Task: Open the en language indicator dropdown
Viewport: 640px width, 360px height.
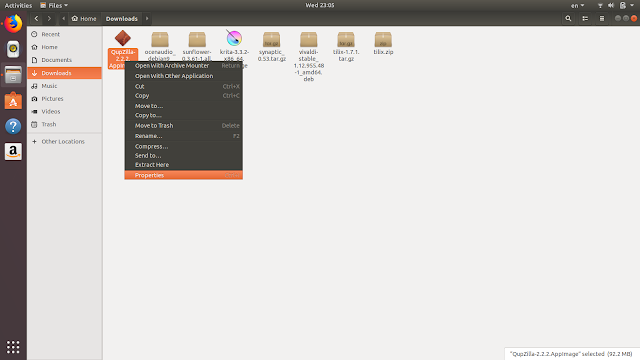Action: (x=577, y=5)
